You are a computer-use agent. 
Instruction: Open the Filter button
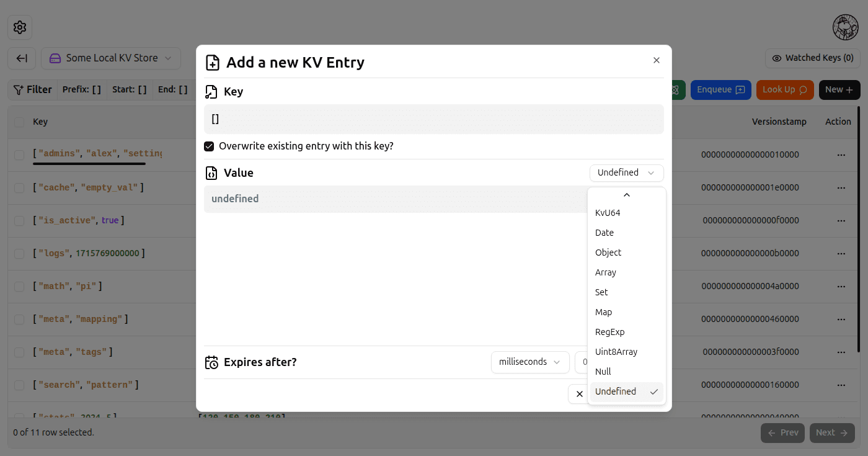pyautogui.click(x=32, y=89)
